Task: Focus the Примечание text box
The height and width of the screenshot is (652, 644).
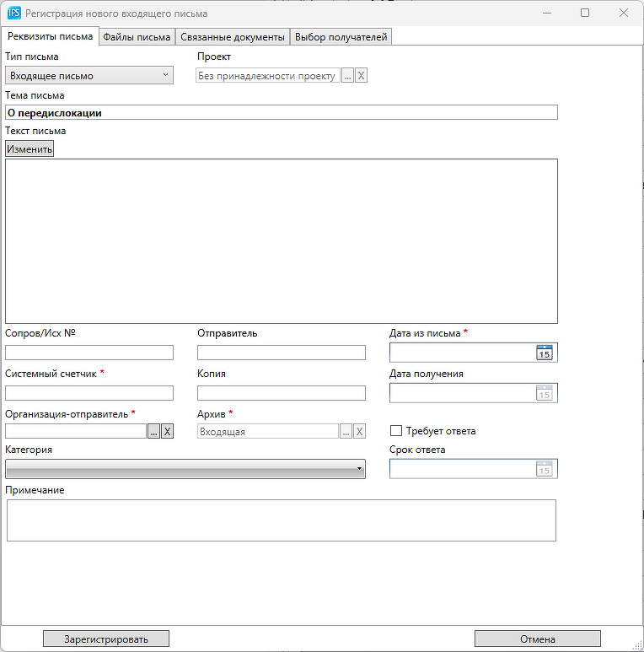Action: 281,520
